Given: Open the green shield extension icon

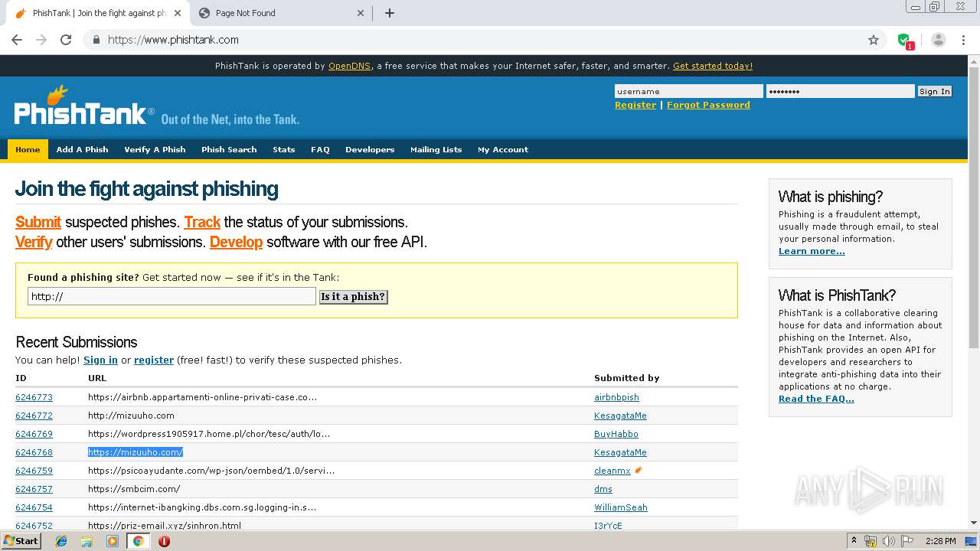Looking at the screenshot, I should point(904,41).
